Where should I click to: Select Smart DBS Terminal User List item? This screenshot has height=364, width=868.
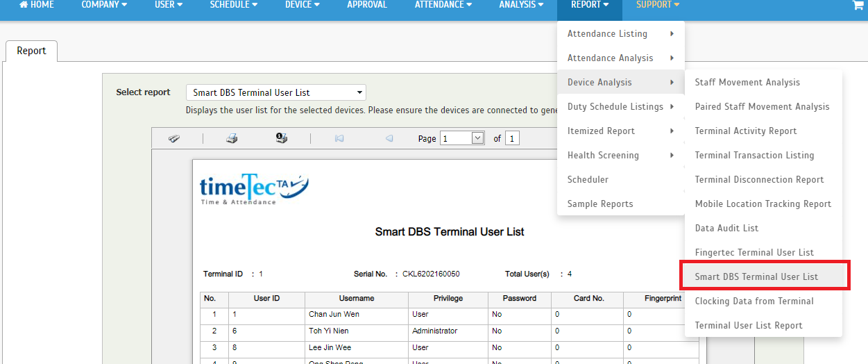click(763, 276)
